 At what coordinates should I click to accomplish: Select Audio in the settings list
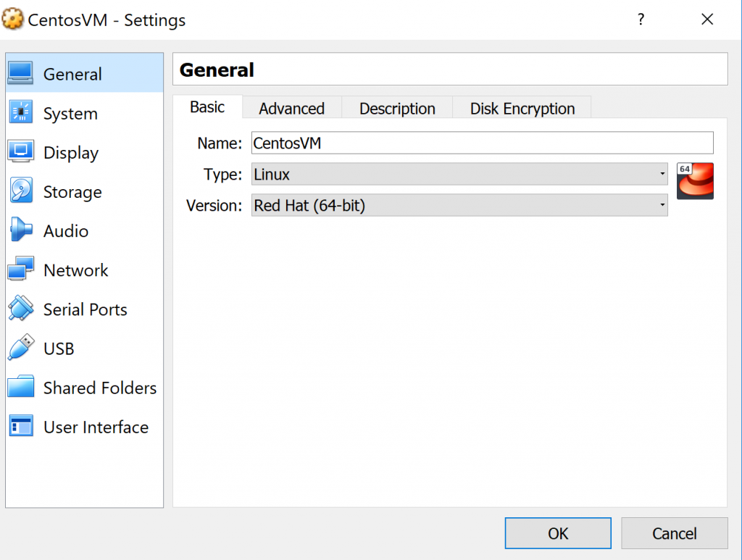click(84, 231)
